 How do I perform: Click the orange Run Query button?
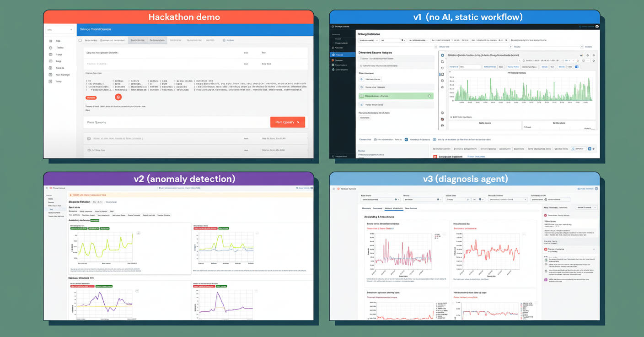tap(287, 122)
